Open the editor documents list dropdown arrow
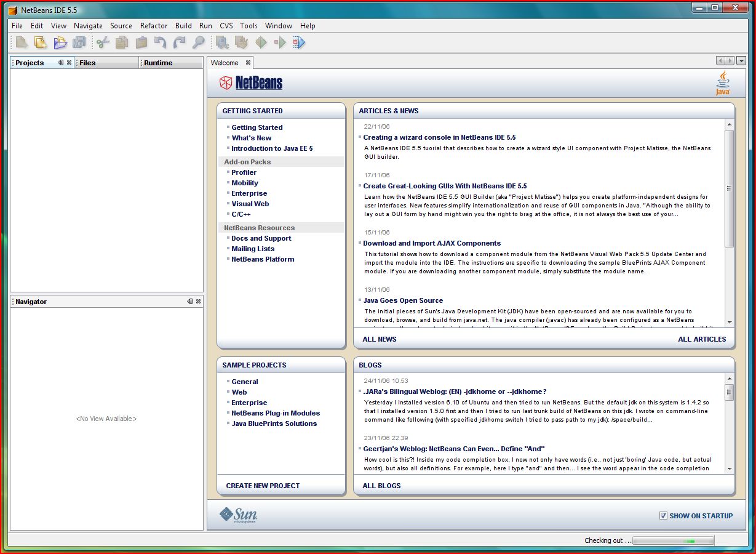Image resolution: width=756 pixels, height=554 pixels. [x=741, y=61]
